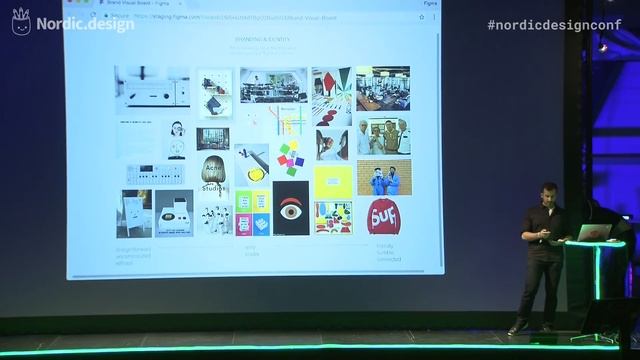The image size is (640, 360).
Task: Select the wide workshop interior photo at top center
Action: (x=273, y=85)
